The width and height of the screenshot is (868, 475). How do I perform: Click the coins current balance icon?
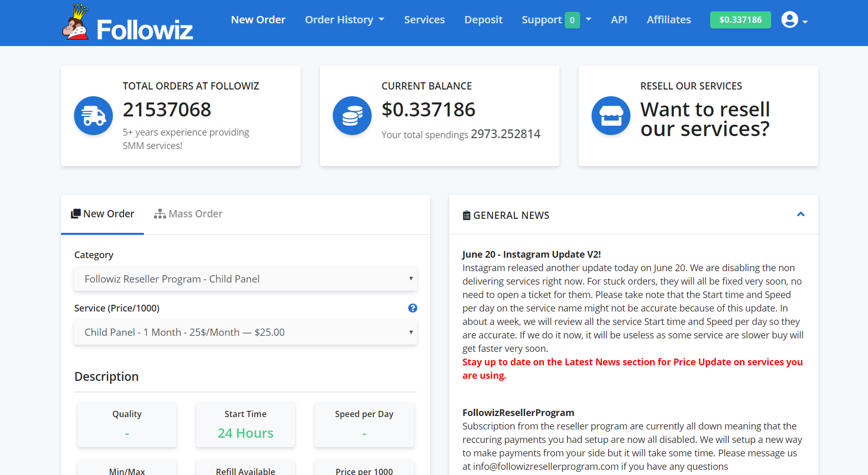(x=352, y=115)
